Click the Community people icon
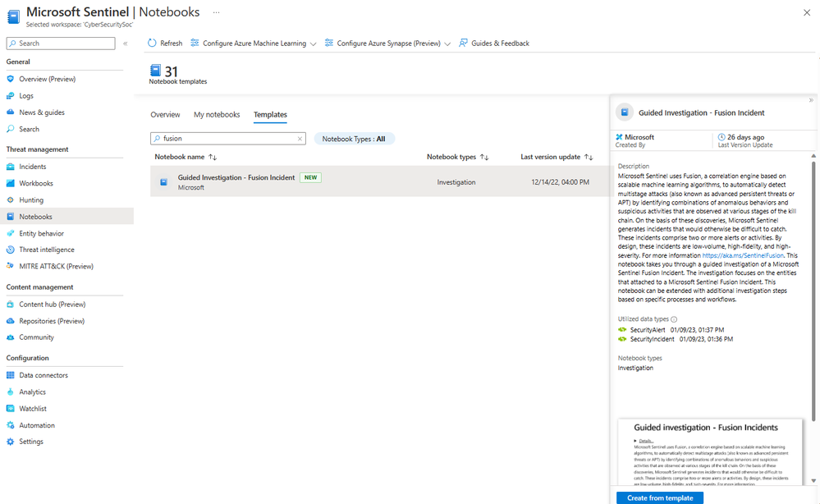Screen dimensions: 820x504 tap(11, 337)
